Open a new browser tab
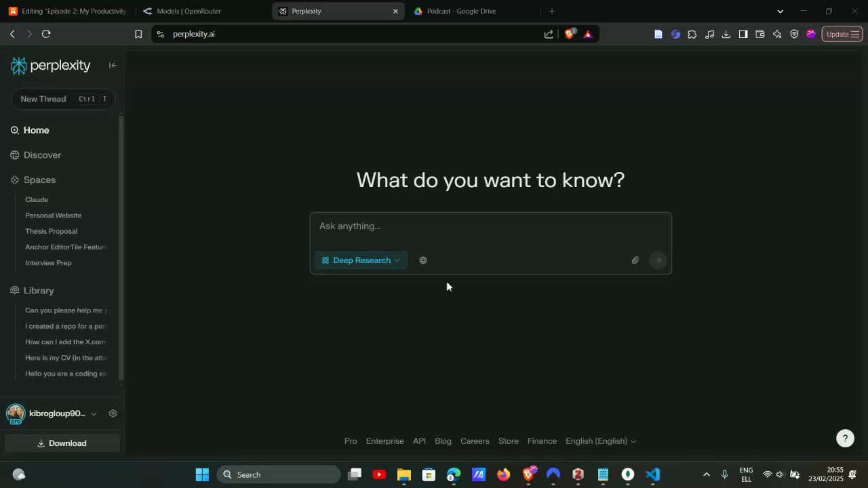The image size is (868, 488). [552, 11]
